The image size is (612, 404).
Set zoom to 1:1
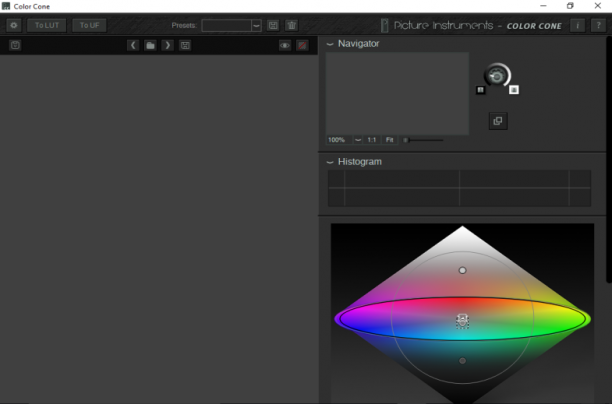coord(372,140)
